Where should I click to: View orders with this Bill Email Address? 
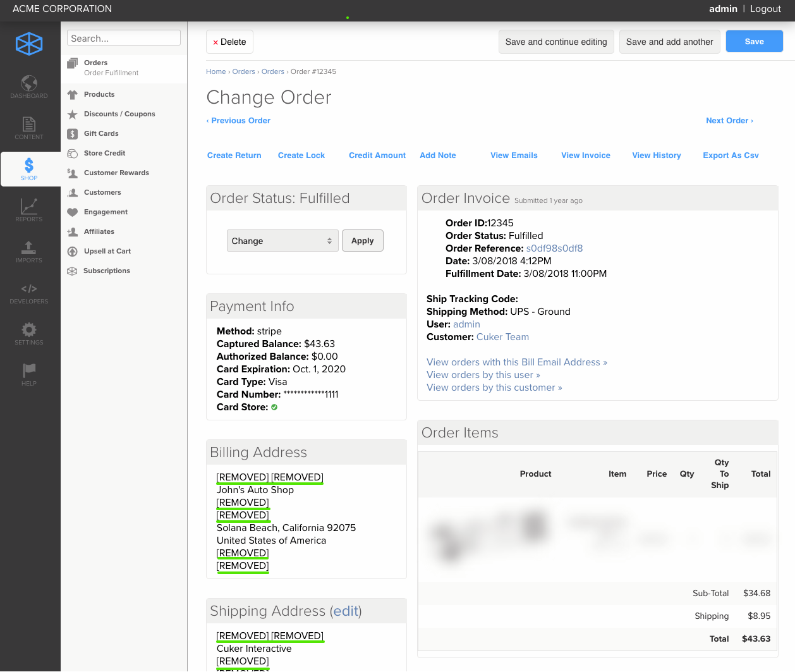(517, 362)
